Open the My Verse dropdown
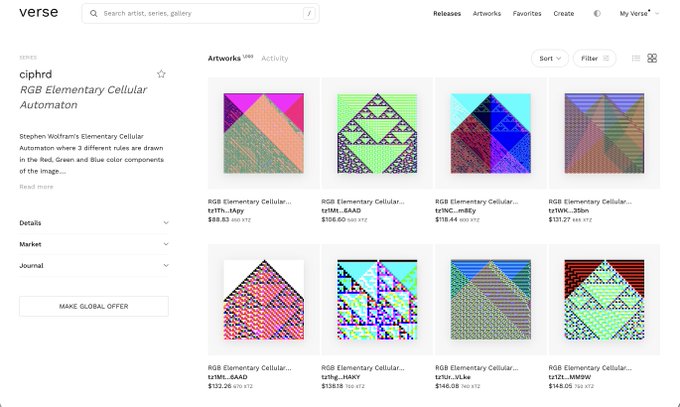The width and height of the screenshot is (680, 407). click(639, 13)
